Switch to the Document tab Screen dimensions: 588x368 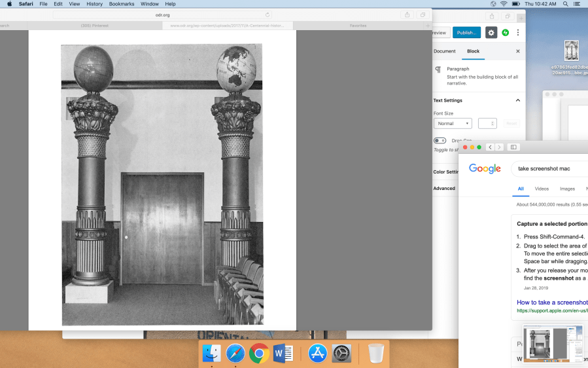pyautogui.click(x=444, y=51)
